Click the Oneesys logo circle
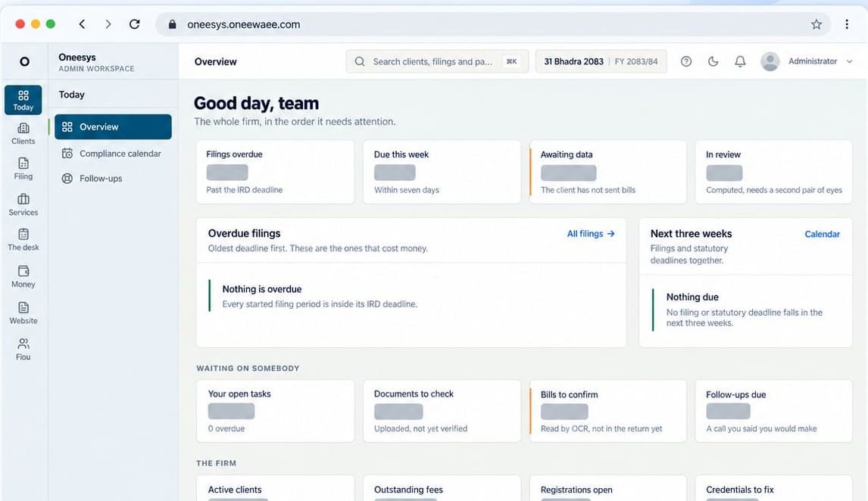This screenshot has height=501, width=868. pos(24,61)
